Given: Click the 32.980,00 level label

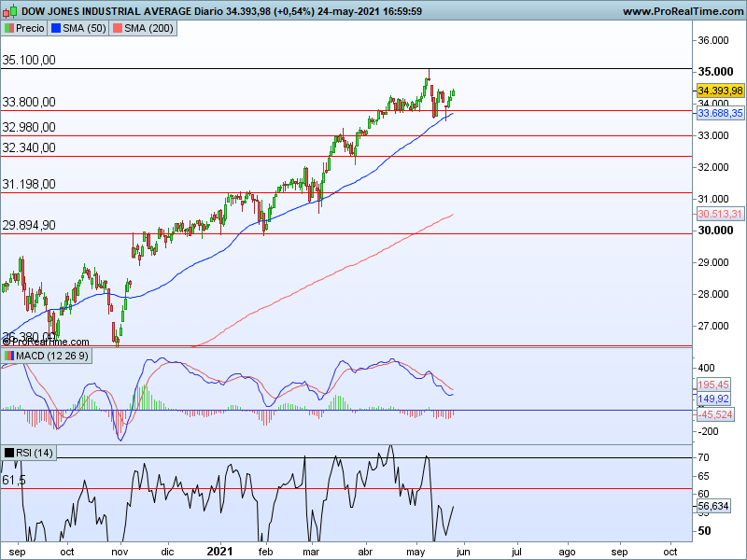Looking at the screenshot, I should (29, 127).
